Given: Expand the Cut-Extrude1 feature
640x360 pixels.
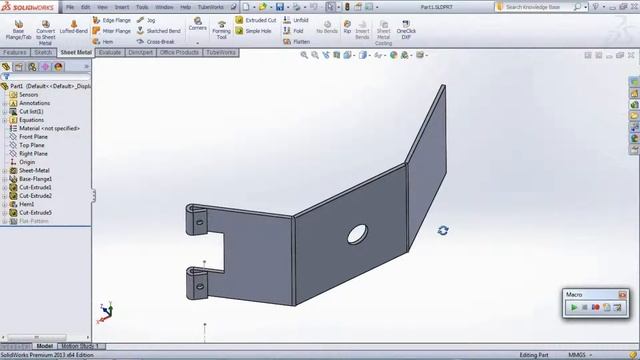Looking at the screenshot, I should point(4,187).
